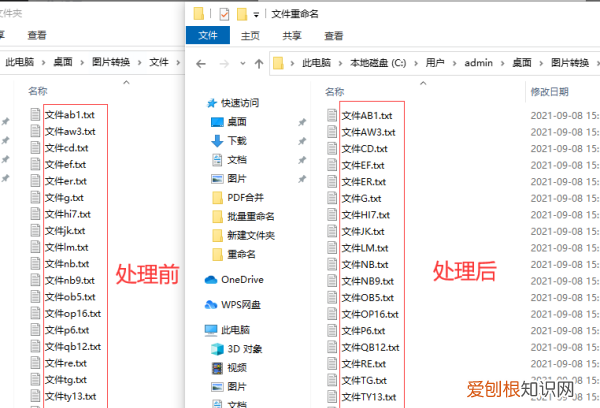
Task: Click 本地磁盘 (C:) in address bar
Action: point(378,63)
